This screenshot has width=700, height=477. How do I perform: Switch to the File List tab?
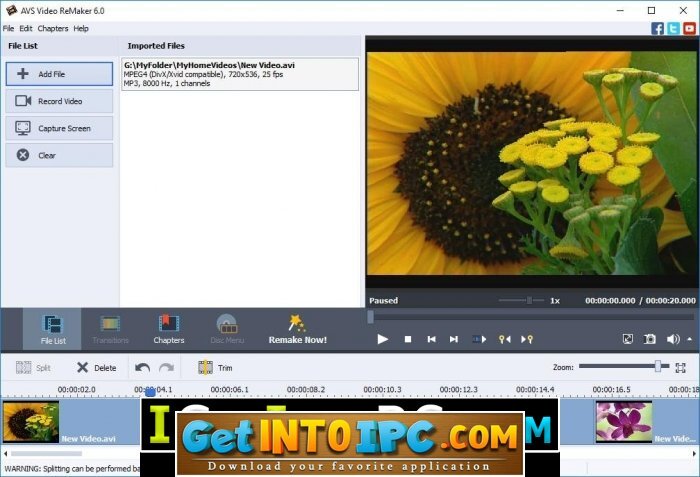[52, 329]
